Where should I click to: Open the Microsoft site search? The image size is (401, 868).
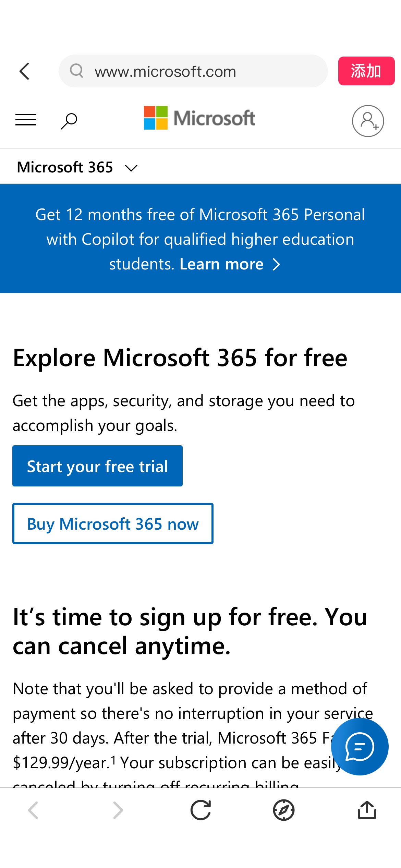[x=68, y=120]
